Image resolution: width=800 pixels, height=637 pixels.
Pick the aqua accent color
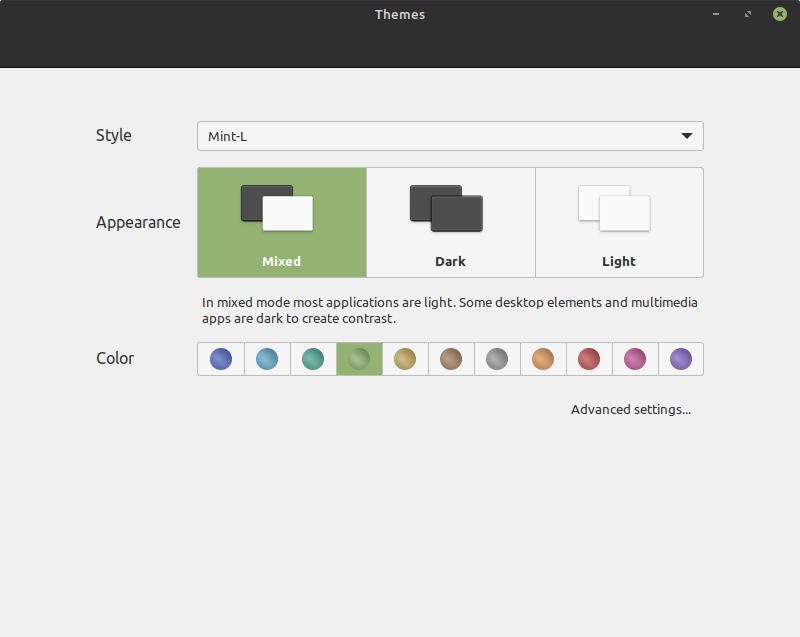coord(267,359)
